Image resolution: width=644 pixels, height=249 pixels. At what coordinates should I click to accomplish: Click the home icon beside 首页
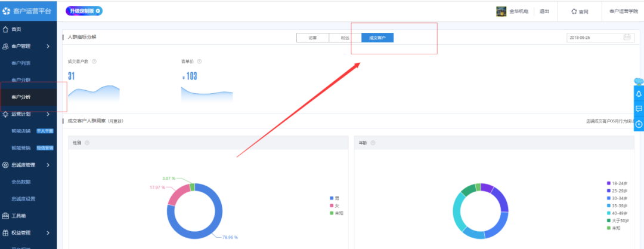pyautogui.click(x=5, y=29)
